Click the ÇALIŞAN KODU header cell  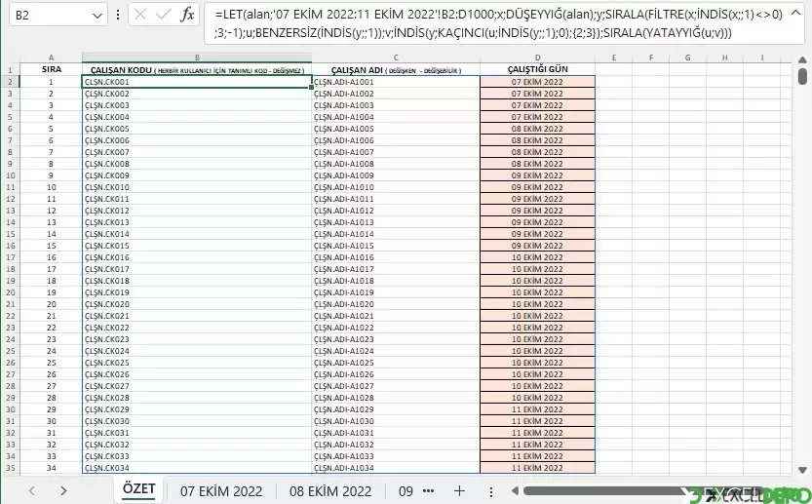click(197, 69)
